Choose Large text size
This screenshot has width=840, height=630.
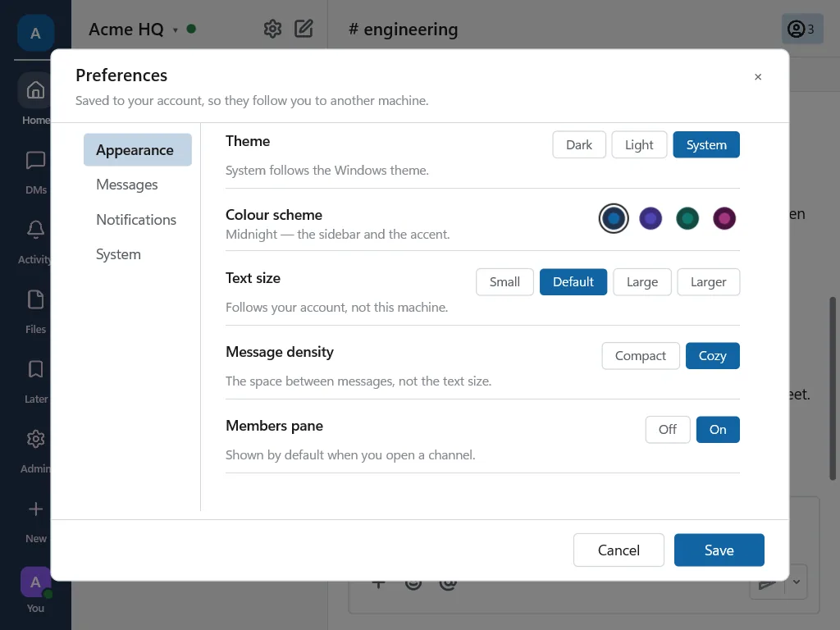click(x=641, y=282)
